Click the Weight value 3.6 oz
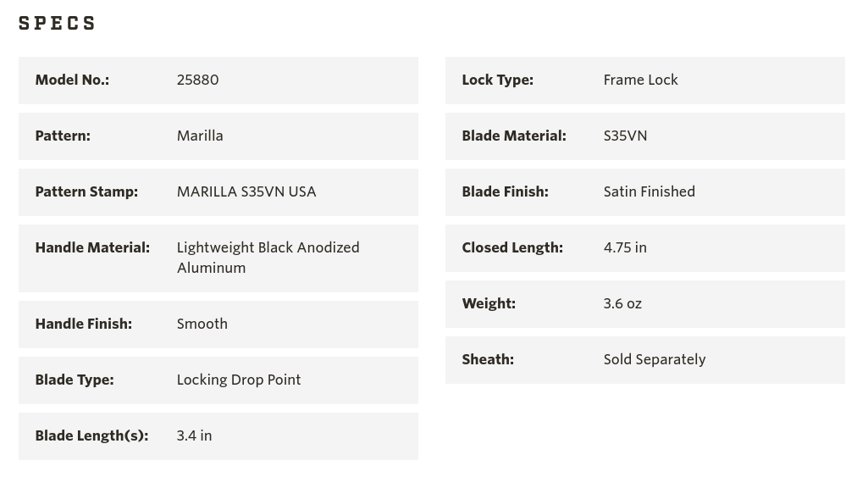This screenshot has width=868, height=477. click(x=622, y=303)
